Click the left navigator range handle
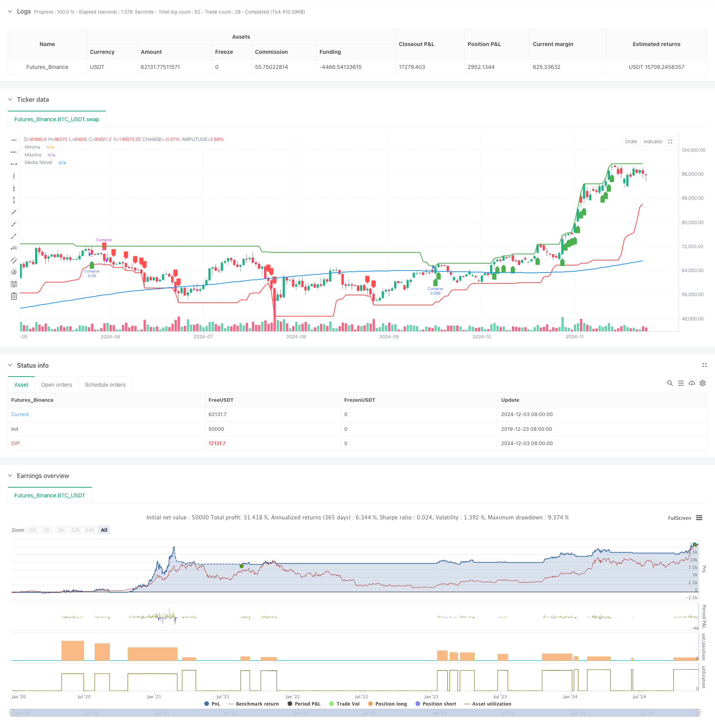 12,713
